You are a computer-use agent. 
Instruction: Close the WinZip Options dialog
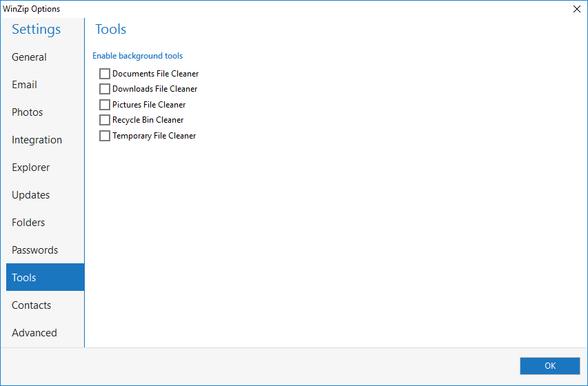coord(577,9)
